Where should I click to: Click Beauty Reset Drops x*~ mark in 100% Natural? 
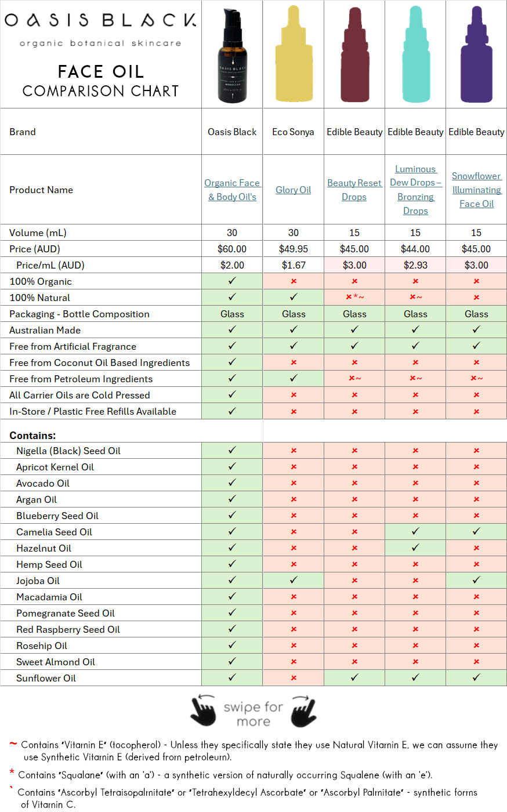354,298
